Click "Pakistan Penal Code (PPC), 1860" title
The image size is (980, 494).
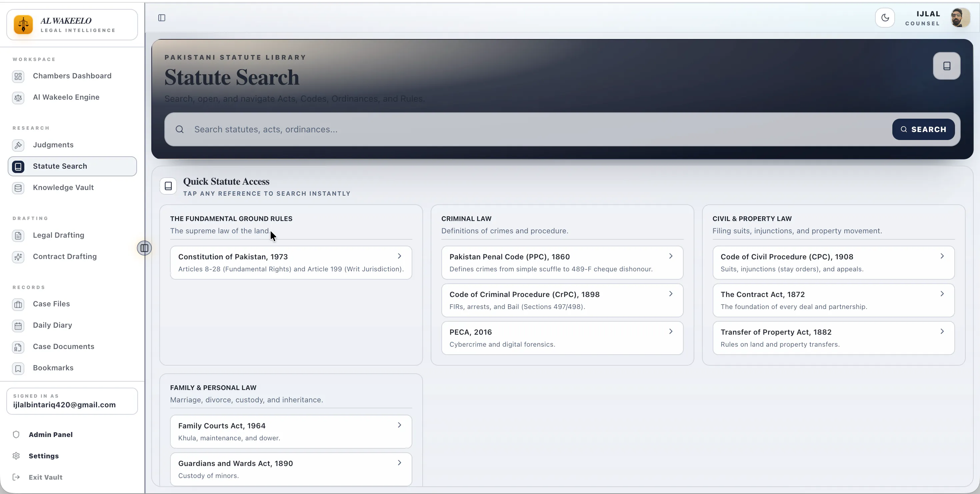509,257
